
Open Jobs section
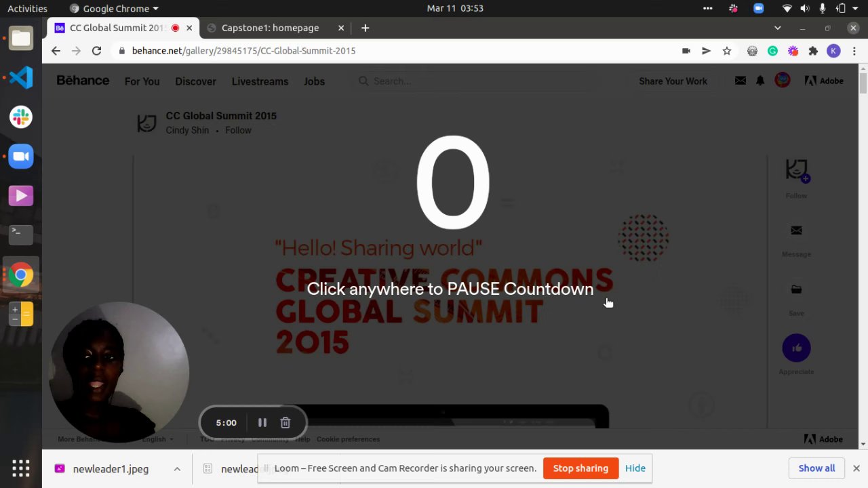coord(314,81)
